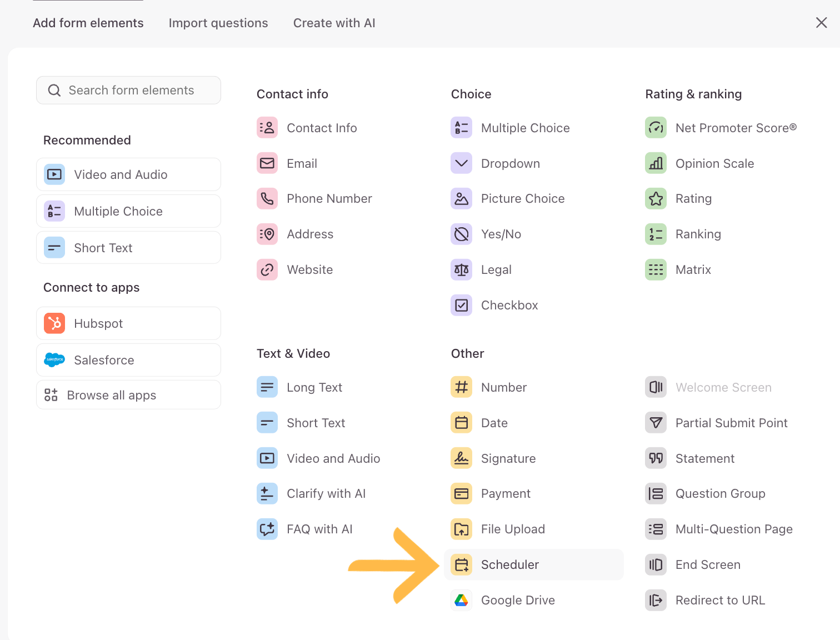
Task: Add recommended Video and Audio element
Action: [128, 174]
